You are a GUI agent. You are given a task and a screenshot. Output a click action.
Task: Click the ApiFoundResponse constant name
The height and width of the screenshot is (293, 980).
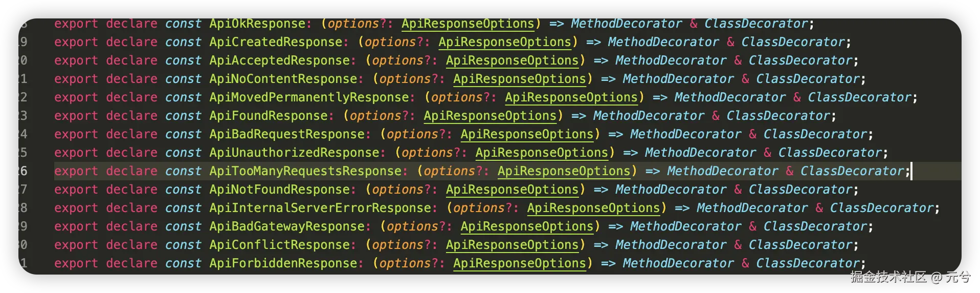coord(268,116)
